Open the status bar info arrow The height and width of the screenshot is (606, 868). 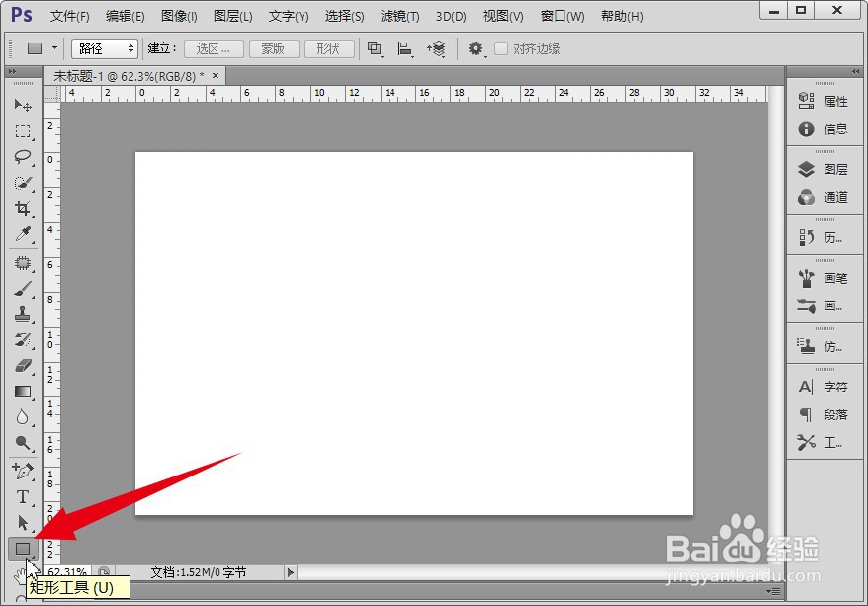pyautogui.click(x=291, y=572)
